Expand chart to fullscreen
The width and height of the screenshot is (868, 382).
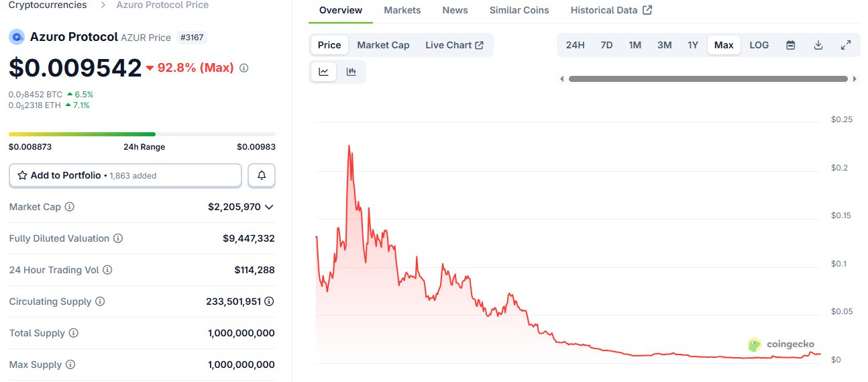tap(846, 45)
